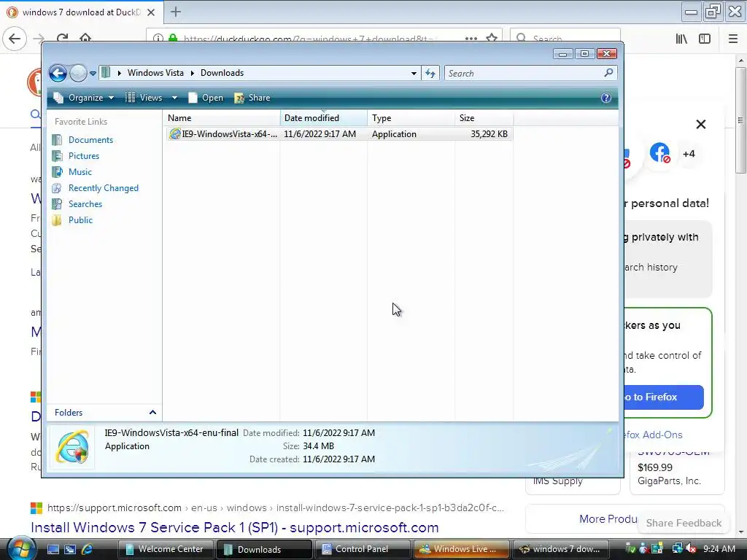The image size is (747, 560).
Task: Click the Explorer help question-mark icon
Action: [606, 98]
